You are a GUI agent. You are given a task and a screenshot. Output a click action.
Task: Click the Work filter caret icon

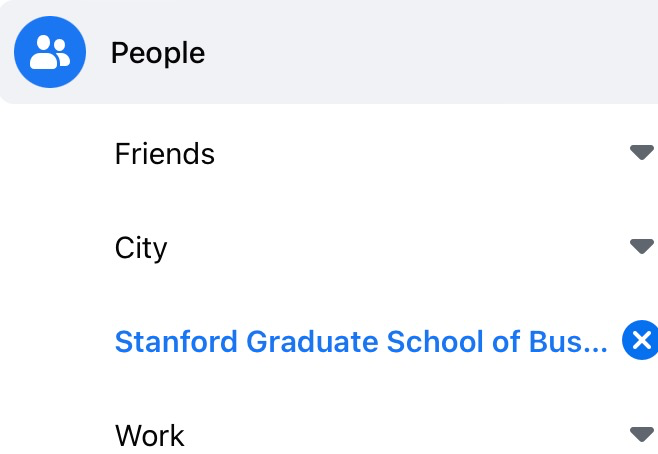[641, 434]
